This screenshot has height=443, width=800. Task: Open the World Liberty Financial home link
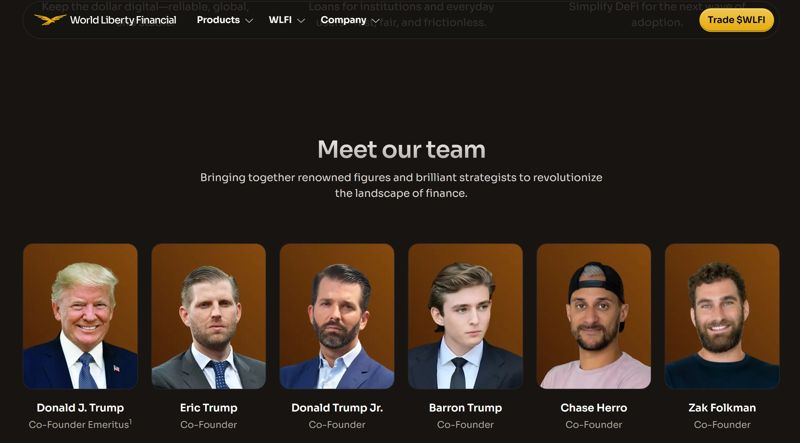pos(105,20)
